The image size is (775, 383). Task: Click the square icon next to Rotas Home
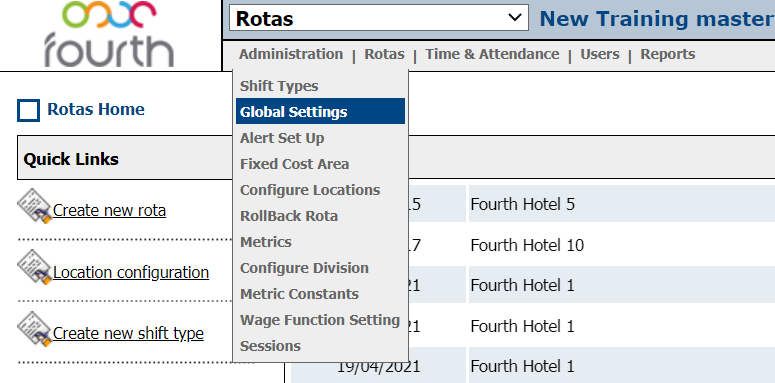click(28, 110)
